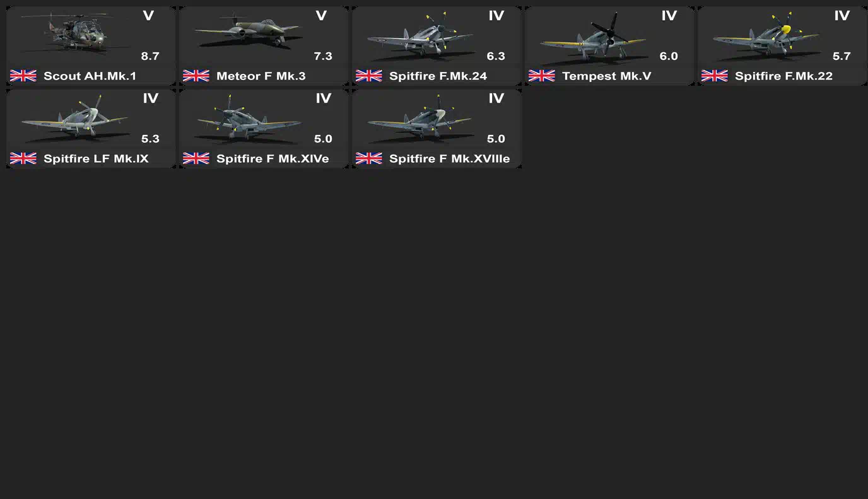Choose the Tempest Mk.V aircraft image
The image size is (868, 499).
click(x=594, y=36)
